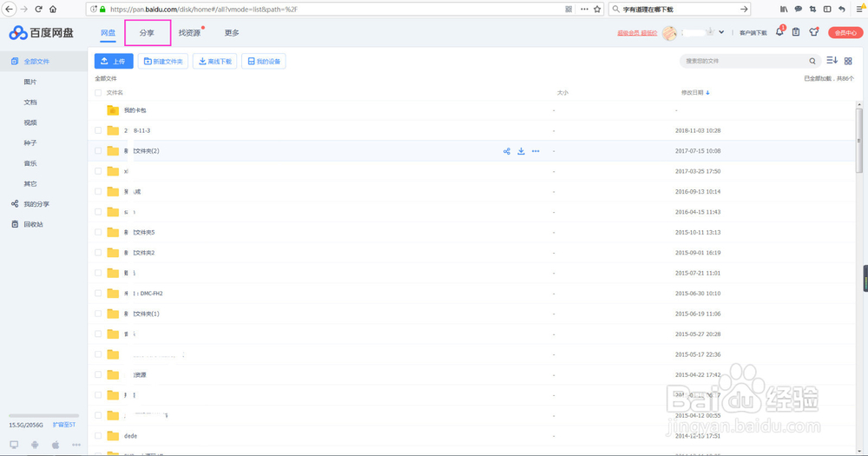Toggle the browser sidebar icon
This screenshot has width=868, height=456.
coord(827,9)
